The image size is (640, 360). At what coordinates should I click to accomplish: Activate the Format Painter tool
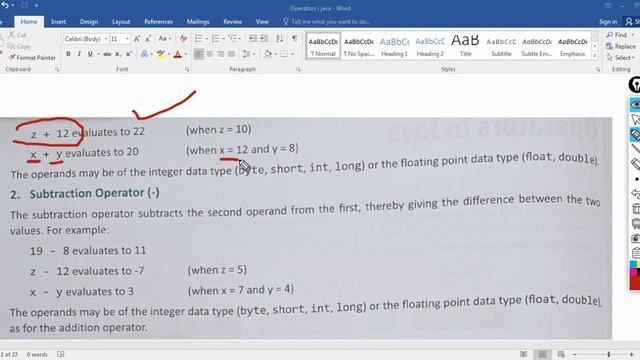32,58
